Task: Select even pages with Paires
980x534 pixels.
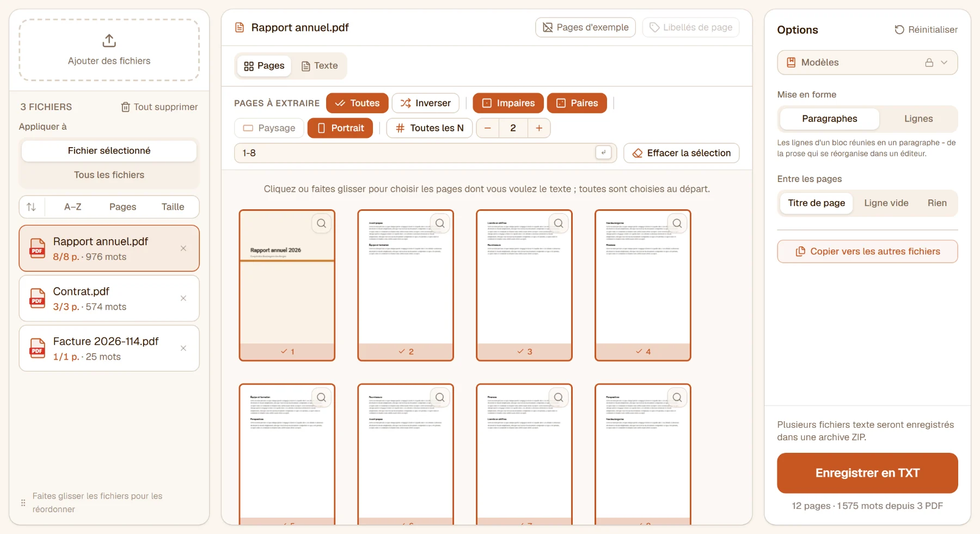Action: [x=577, y=103]
